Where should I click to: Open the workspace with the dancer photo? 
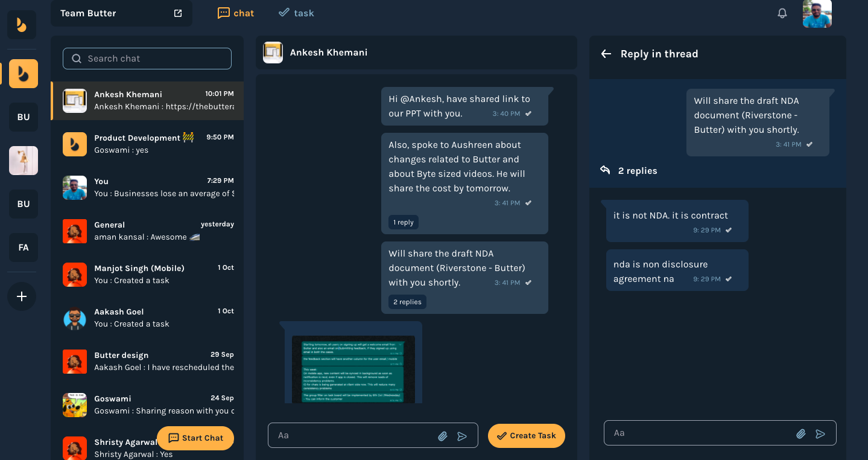(24, 161)
